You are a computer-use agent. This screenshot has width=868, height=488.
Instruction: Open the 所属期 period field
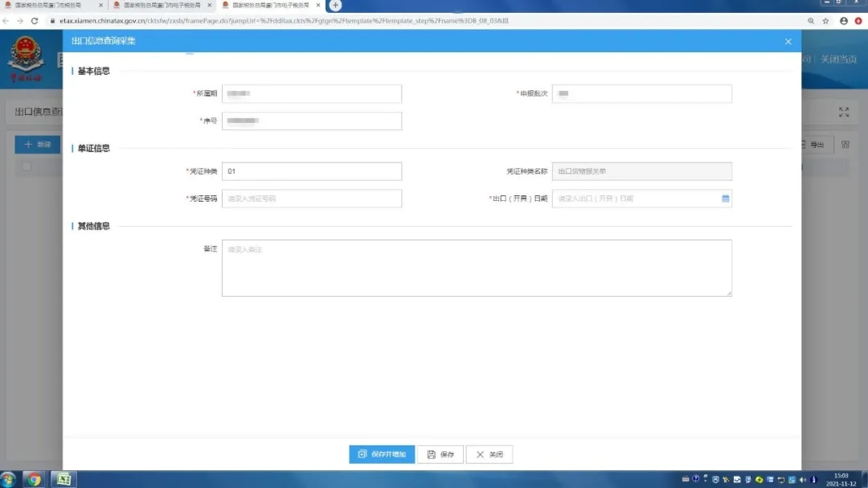click(x=311, y=94)
